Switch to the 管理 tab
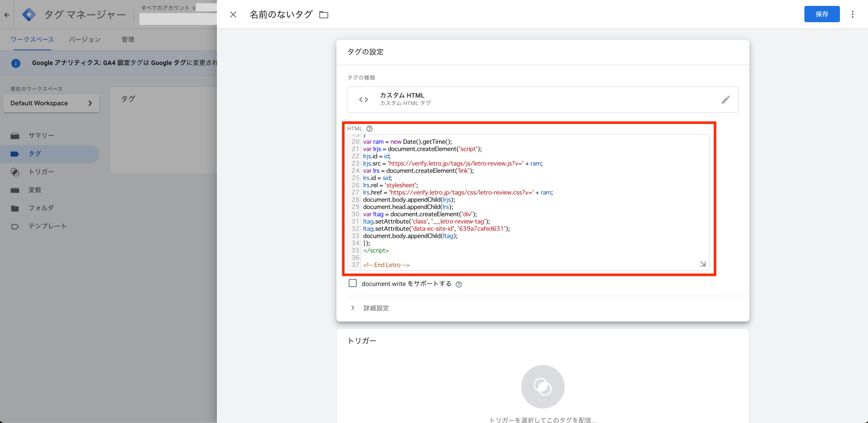Screen dimensions: 868x423 [128, 39]
